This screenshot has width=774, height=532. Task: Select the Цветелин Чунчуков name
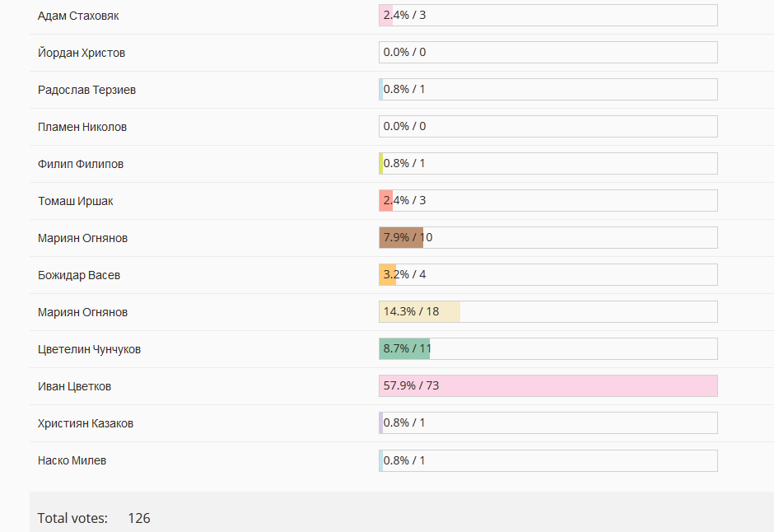(90, 349)
